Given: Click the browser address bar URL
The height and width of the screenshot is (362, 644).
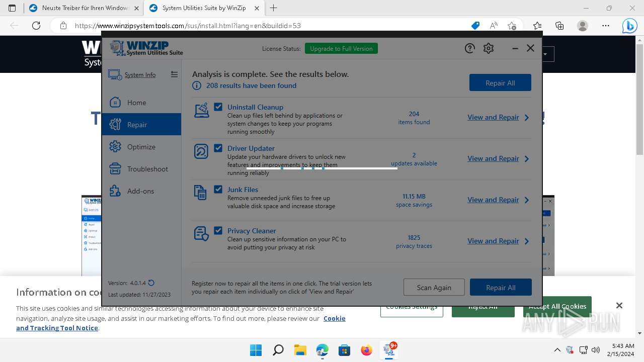Looking at the screenshot, I should point(188,26).
